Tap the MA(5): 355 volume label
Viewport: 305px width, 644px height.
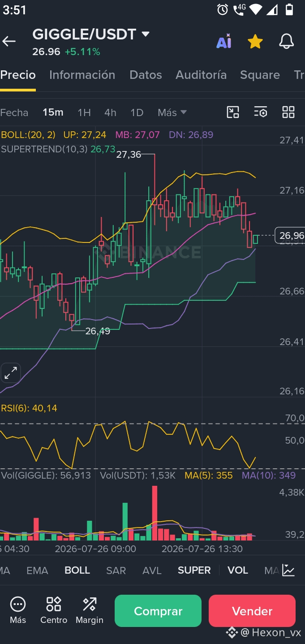coord(209,475)
